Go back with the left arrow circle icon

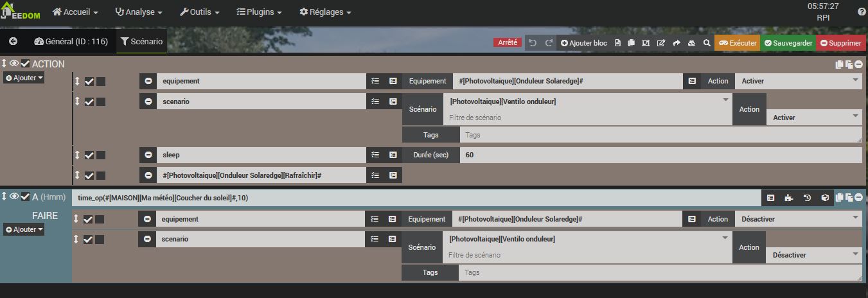click(13, 42)
